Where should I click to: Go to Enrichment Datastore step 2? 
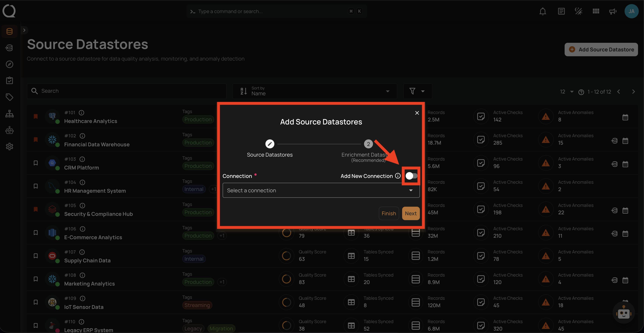pyautogui.click(x=368, y=144)
